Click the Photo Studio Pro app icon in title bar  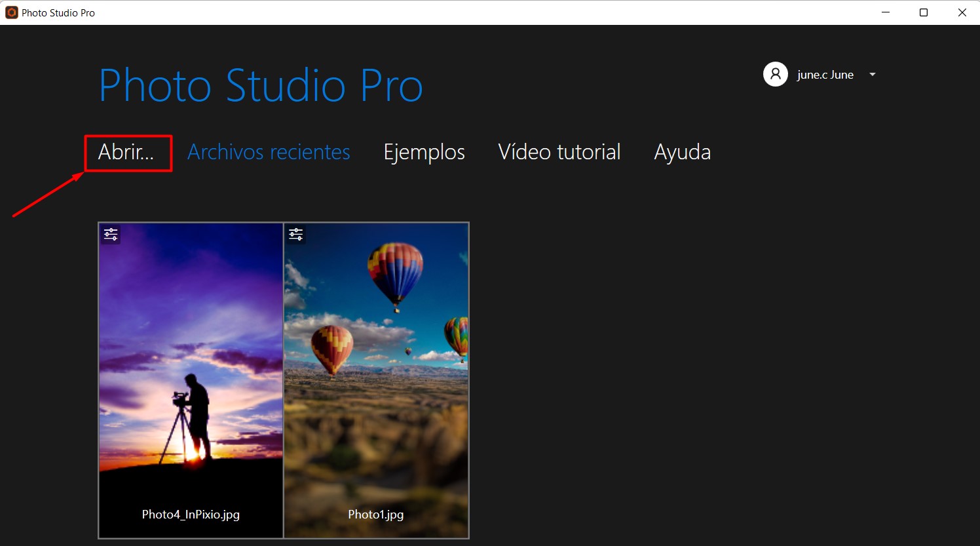11,12
